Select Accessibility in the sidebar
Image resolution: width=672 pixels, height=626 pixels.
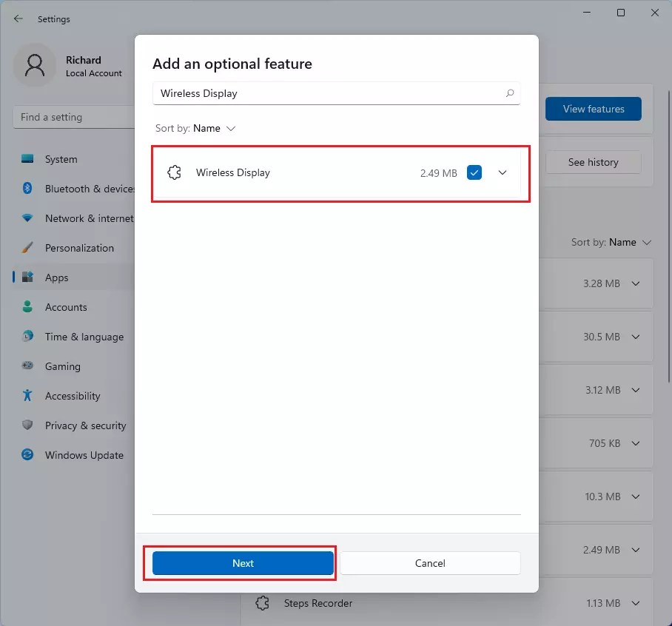pos(73,396)
